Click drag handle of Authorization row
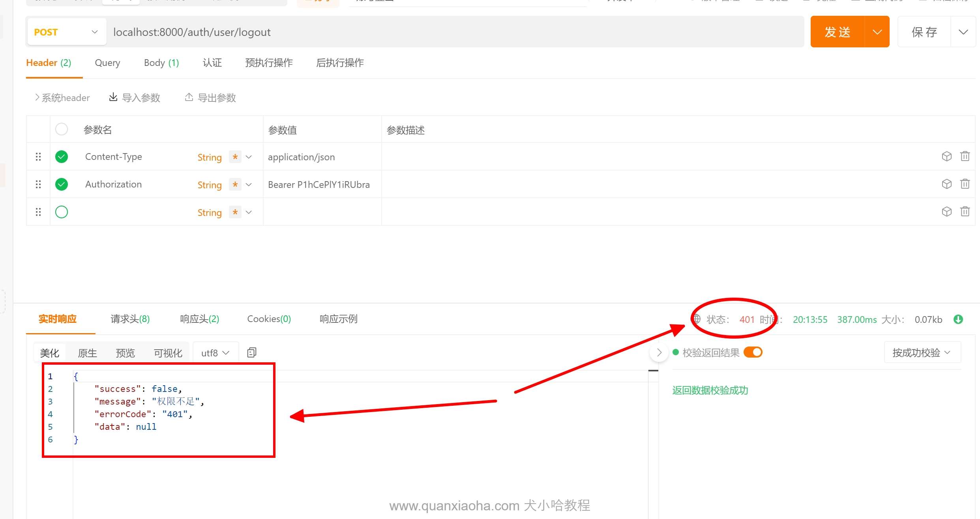The image size is (980, 519). [38, 184]
